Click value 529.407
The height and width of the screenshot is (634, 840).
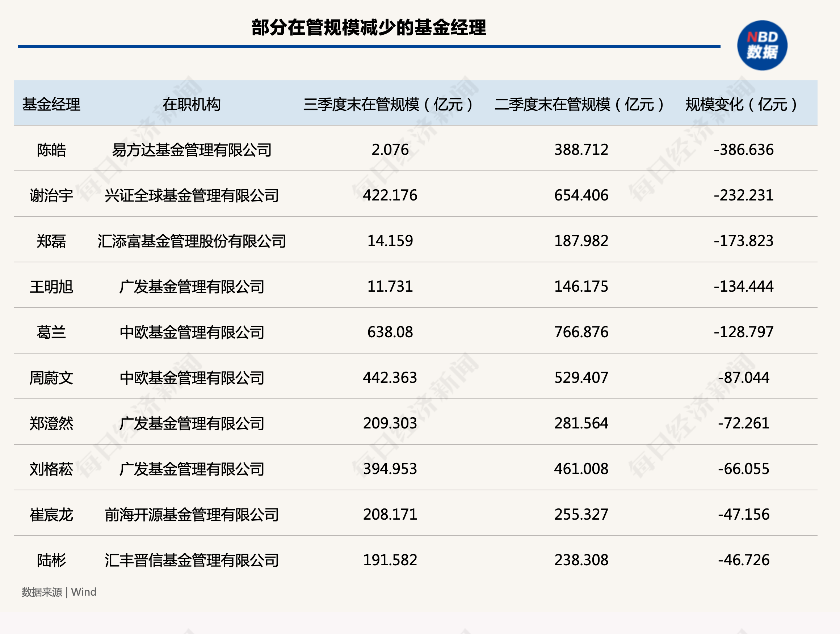coord(581,377)
